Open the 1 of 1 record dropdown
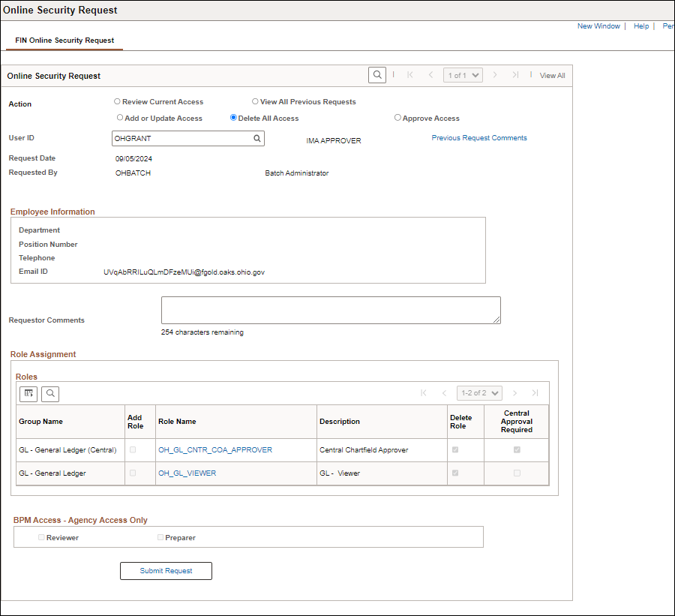The image size is (675, 616). pos(463,75)
